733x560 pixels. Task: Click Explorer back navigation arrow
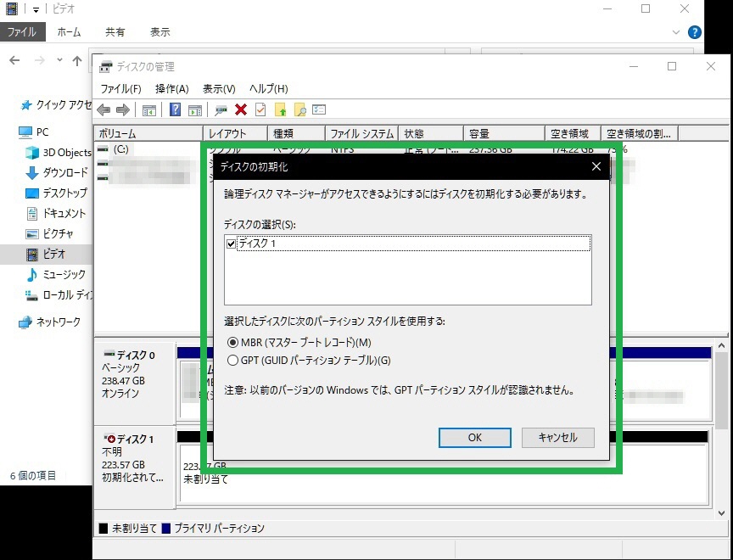[x=15, y=60]
